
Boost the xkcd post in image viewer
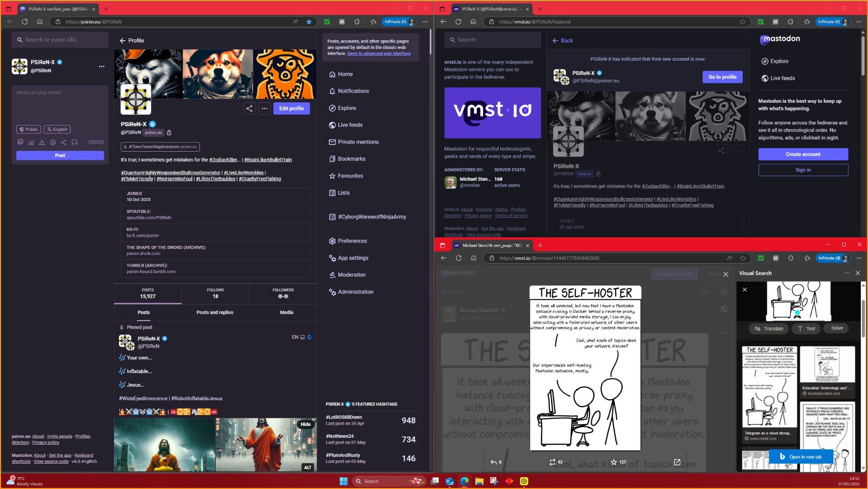coord(556,462)
